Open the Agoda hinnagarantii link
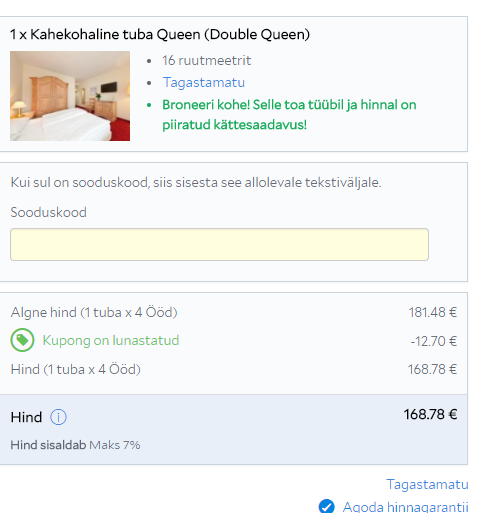496x513 pixels. point(406,507)
